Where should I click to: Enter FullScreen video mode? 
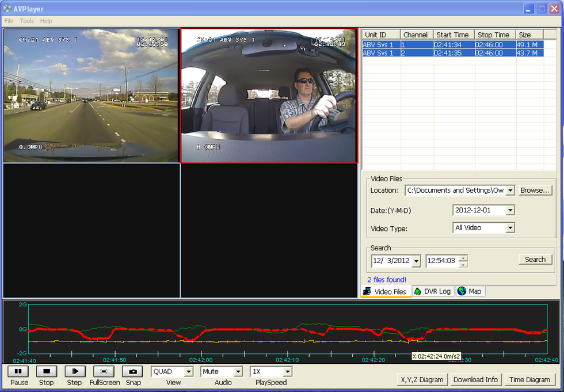104,372
